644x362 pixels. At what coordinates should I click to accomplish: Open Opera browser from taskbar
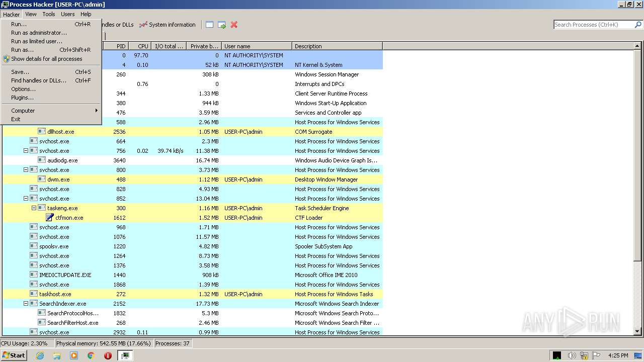pyautogui.click(x=108, y=355)
